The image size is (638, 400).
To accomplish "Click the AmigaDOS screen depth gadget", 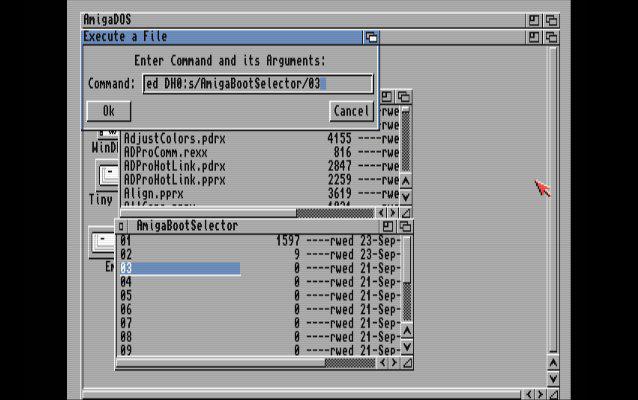I will tap(551, 20).
